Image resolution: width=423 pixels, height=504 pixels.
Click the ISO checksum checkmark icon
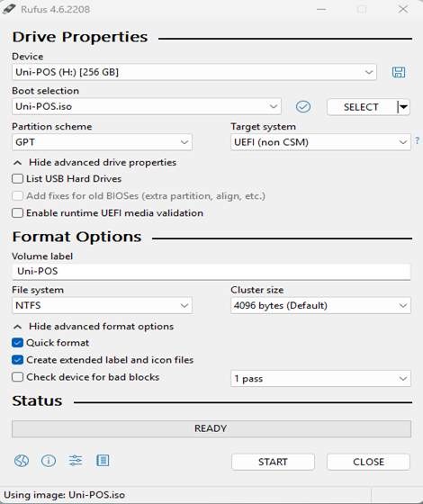pyautogui.click(x=303, y=107)
